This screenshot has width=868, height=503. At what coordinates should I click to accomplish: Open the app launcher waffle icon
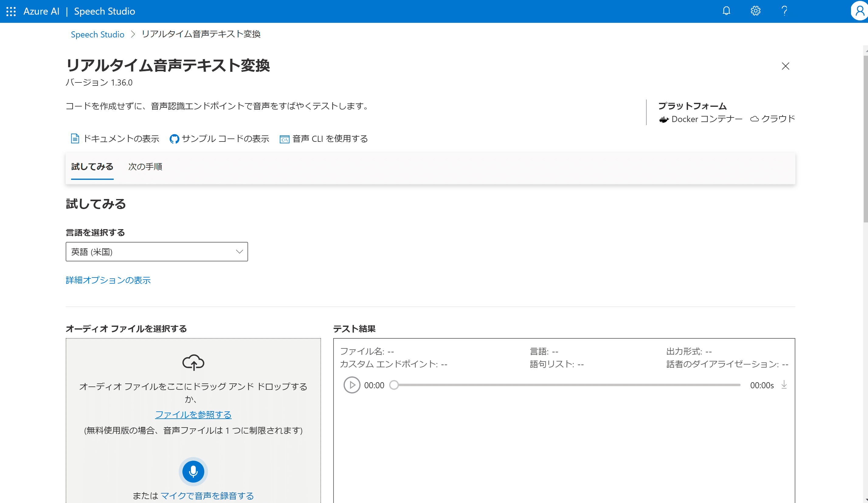[x=11, y=11]
